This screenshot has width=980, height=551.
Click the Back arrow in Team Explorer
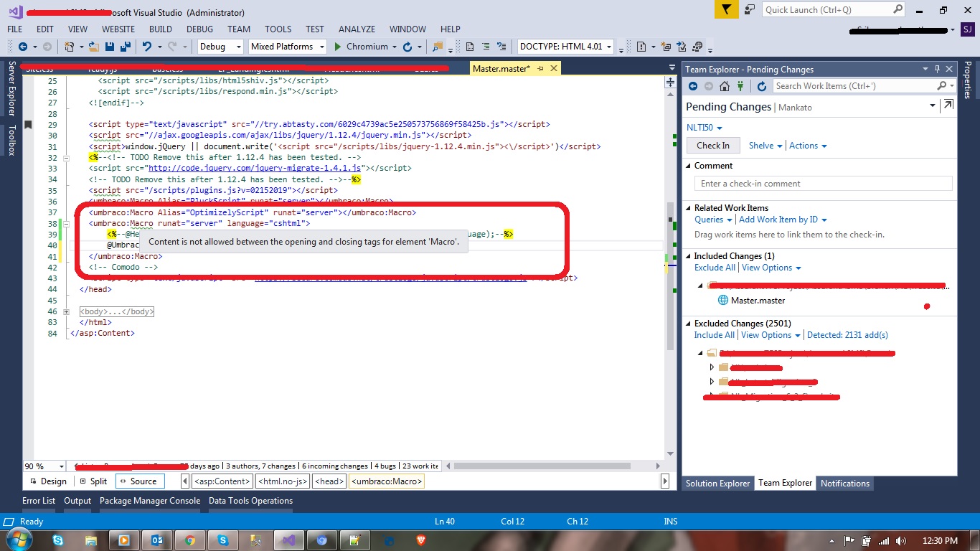693,86
